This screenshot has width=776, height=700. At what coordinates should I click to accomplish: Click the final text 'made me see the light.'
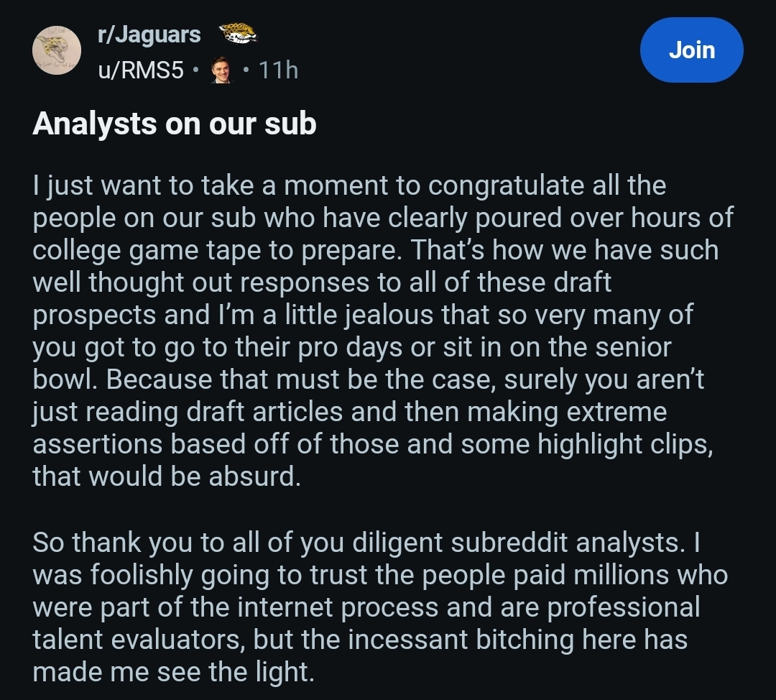click(x=174, y=672)
